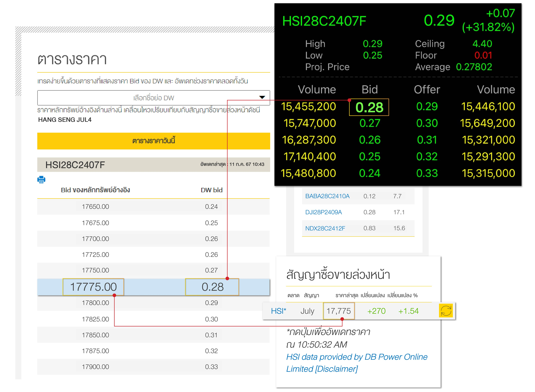535x392 pixels.
Task: Select the 17900.00 underlying bid cell
Action: click(95, 367)
